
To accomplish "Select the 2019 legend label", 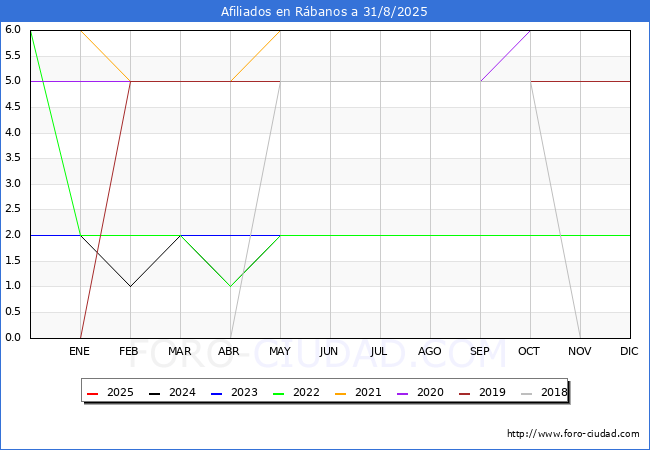I will 492,392.
